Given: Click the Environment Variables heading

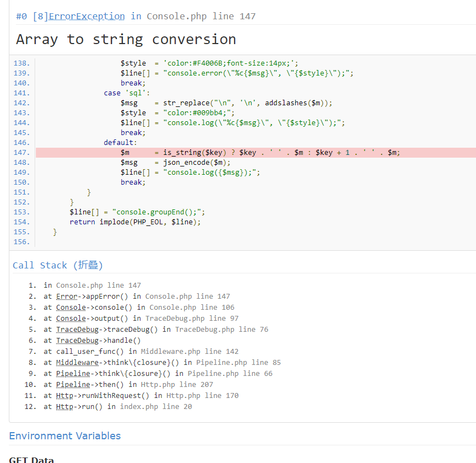Looking at the screenshot, I should tap(65, 435).
